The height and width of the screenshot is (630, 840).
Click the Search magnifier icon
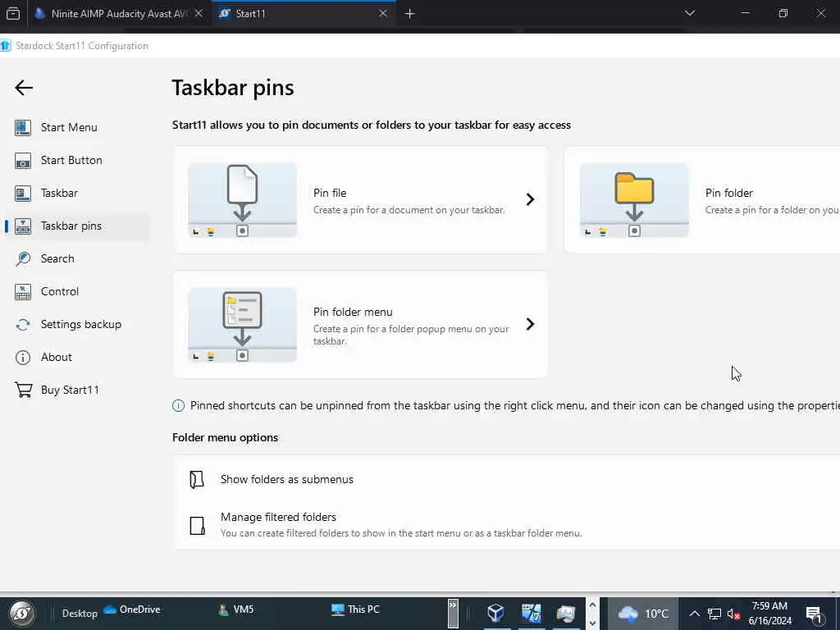[22, 258]
